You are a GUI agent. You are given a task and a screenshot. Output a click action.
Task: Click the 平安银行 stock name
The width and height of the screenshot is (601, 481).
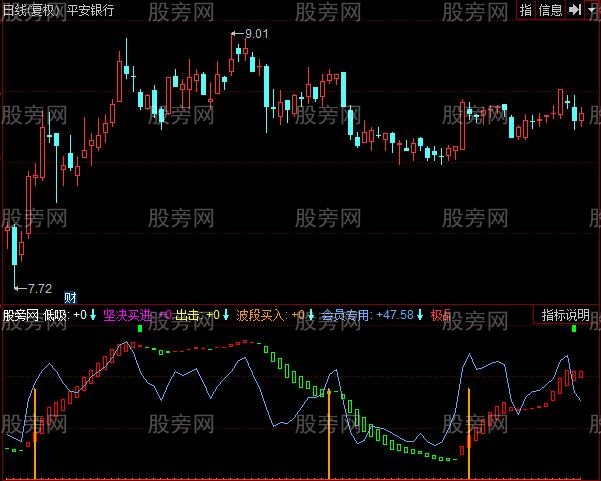pyautogui.click(x=90, y=10)
